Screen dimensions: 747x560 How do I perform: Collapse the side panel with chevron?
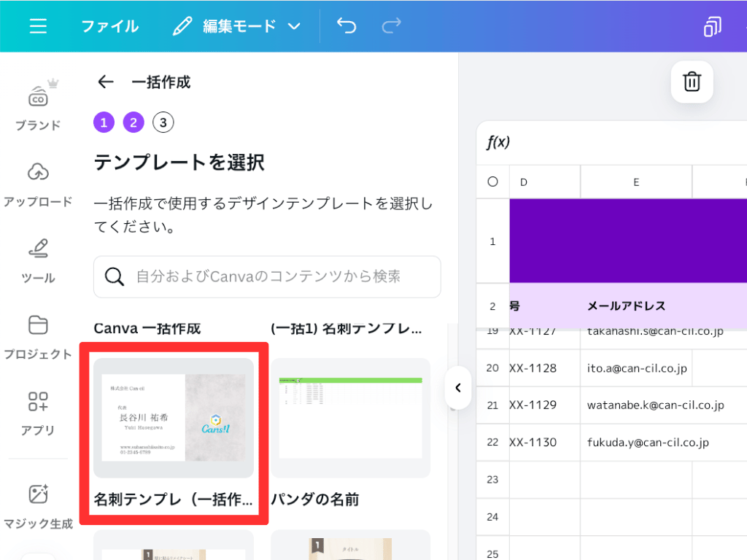coord(458,388)
